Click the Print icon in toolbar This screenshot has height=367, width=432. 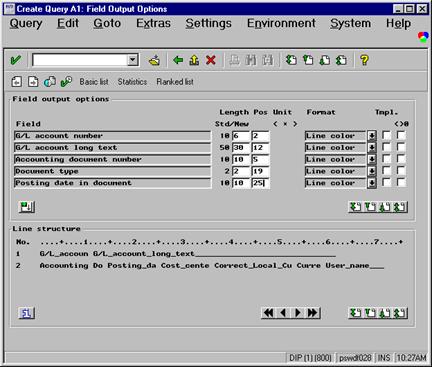click(235, 60)
